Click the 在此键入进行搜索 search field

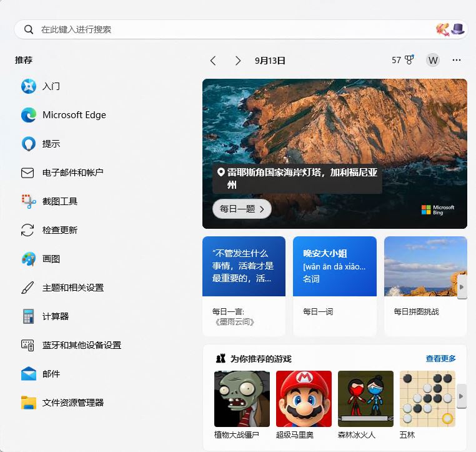click(x=241, y=29)
